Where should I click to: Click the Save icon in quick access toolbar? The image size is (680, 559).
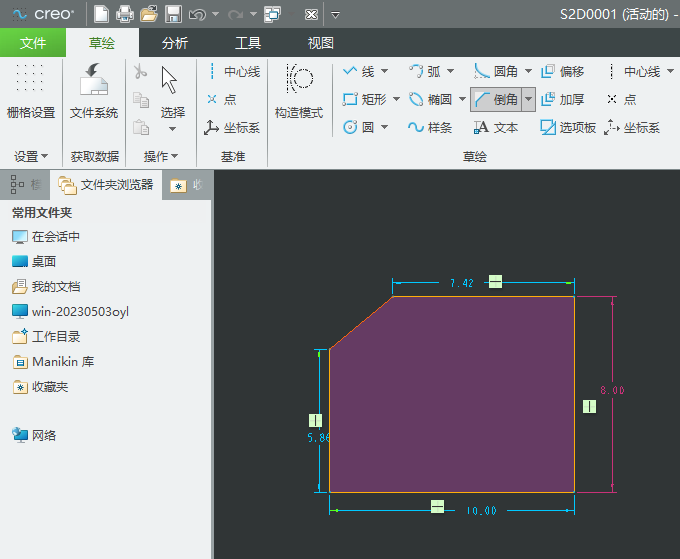[173, 14]
